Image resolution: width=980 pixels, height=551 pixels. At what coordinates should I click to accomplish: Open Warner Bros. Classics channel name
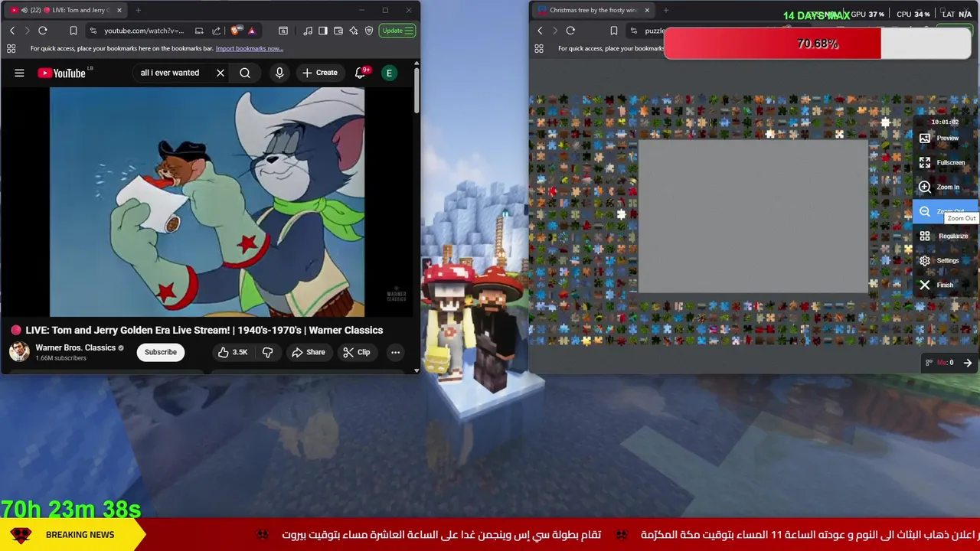(x=75, y=347)
